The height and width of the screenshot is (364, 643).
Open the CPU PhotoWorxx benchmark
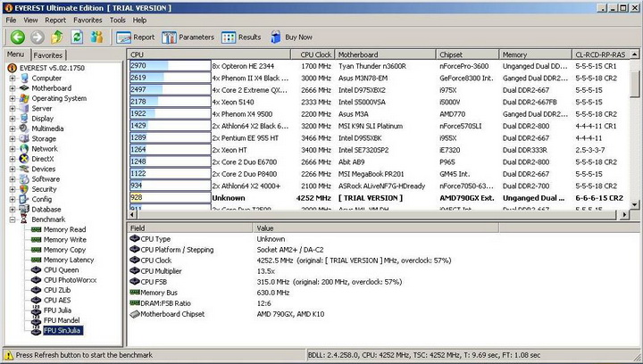(71, 280)
